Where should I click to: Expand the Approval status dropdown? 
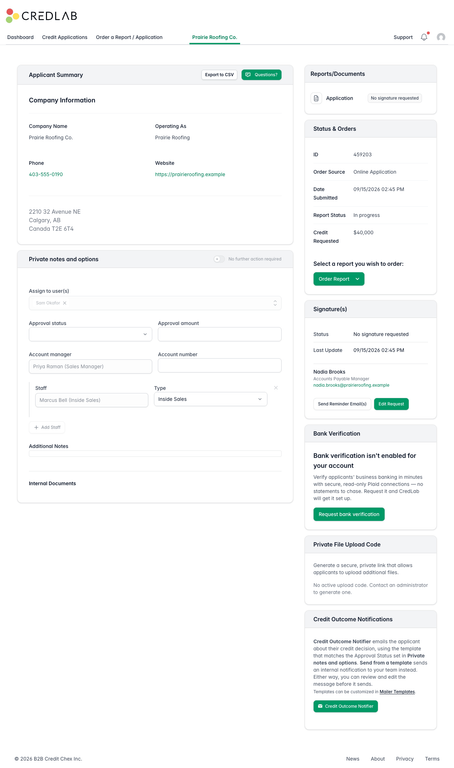[x=91, y=334]
